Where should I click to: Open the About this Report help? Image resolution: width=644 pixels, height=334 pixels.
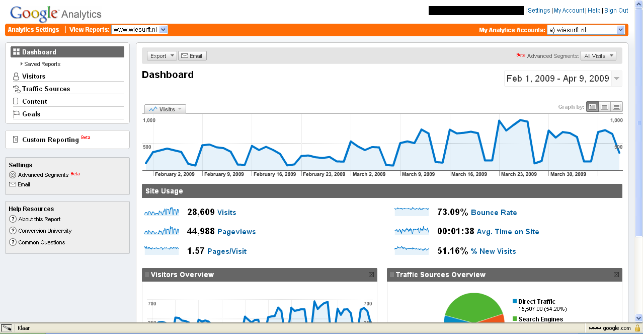point(39,219)
